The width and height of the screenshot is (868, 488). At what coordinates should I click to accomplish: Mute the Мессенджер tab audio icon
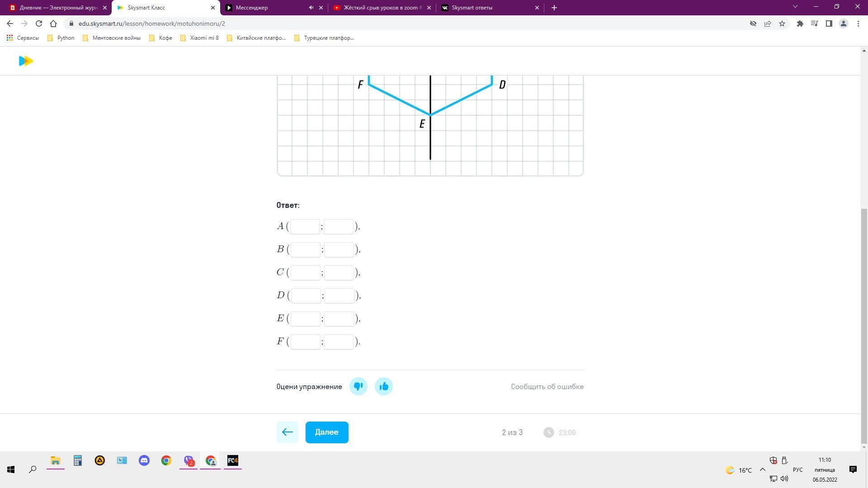311,8
